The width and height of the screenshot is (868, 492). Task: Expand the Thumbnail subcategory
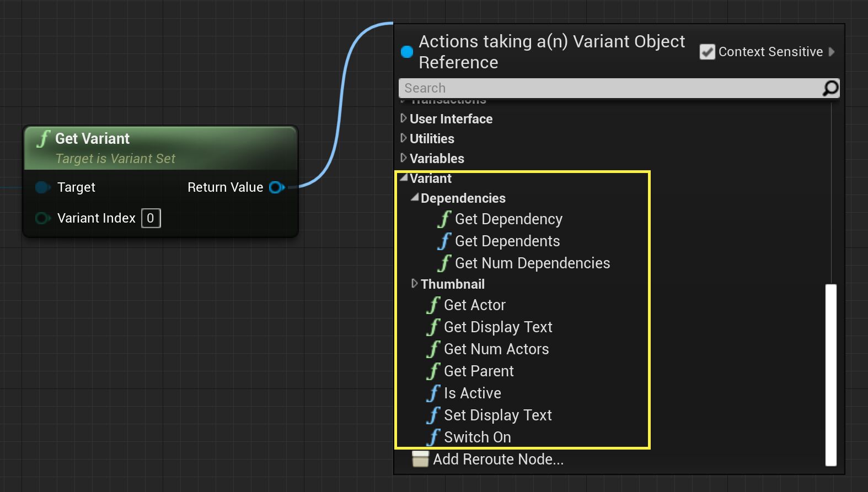[x=415, y=284]
